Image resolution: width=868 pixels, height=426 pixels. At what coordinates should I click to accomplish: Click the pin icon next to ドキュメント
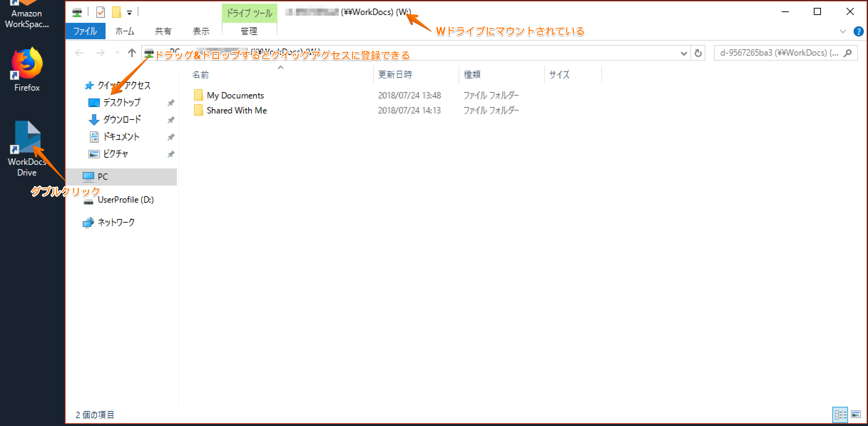pyautogui.click(x=171, y=137)
